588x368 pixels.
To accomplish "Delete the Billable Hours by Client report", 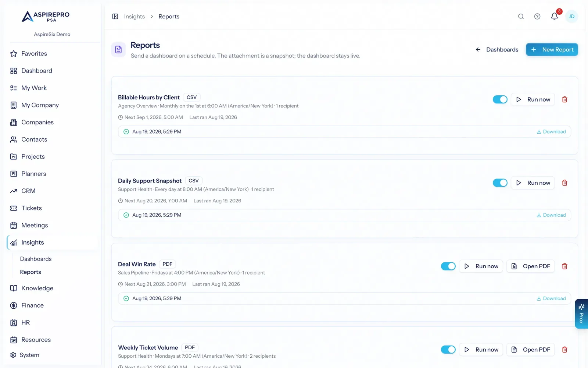I will coord(565,99).
